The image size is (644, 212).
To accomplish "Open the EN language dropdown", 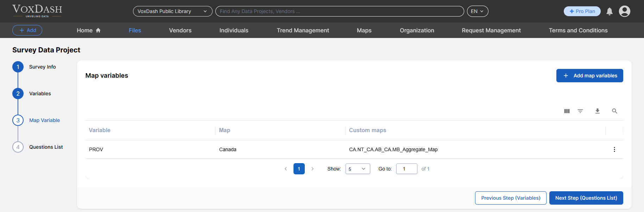I will [x=477, y=11].
